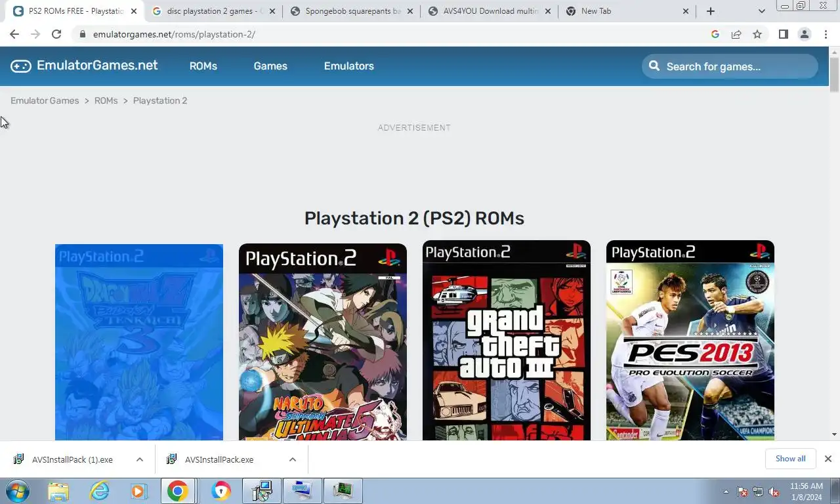Open Dragon Ball Z Budokai Tenkaichi 3 cover
Screen dimensions: 840x504
pyautogui.click(x=139, y=342)
